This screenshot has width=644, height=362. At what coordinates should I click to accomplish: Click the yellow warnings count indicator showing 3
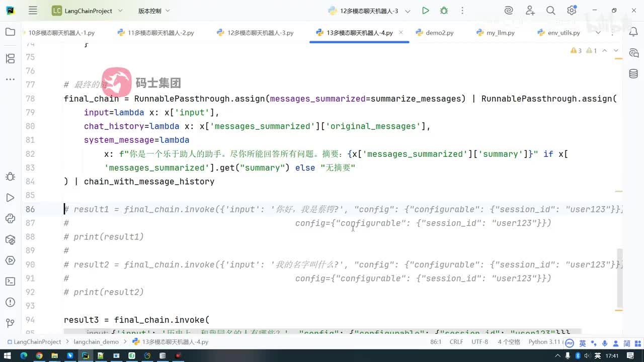(576, 51)
